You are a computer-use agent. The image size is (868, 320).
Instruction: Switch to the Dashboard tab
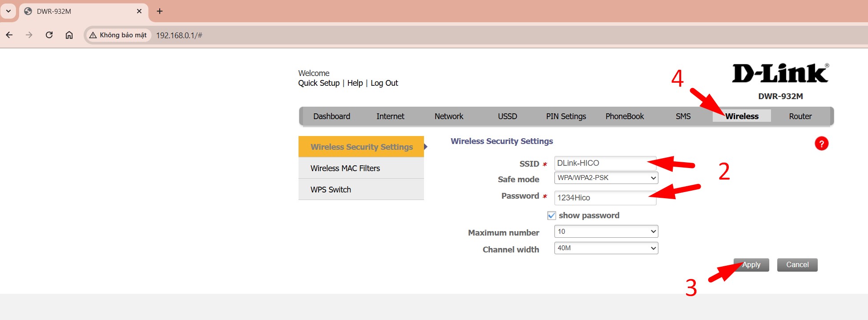coord(331,116)
